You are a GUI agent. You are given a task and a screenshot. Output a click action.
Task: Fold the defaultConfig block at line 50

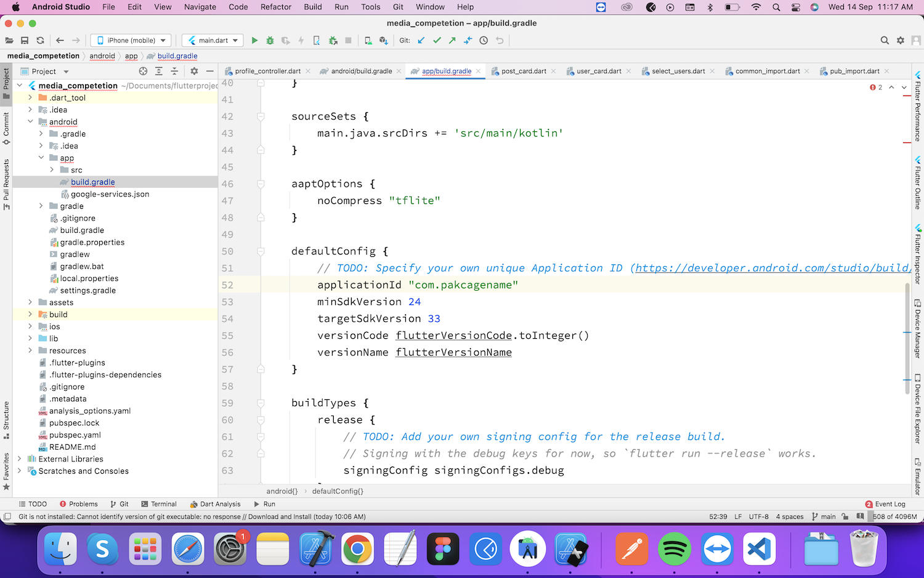261,251
